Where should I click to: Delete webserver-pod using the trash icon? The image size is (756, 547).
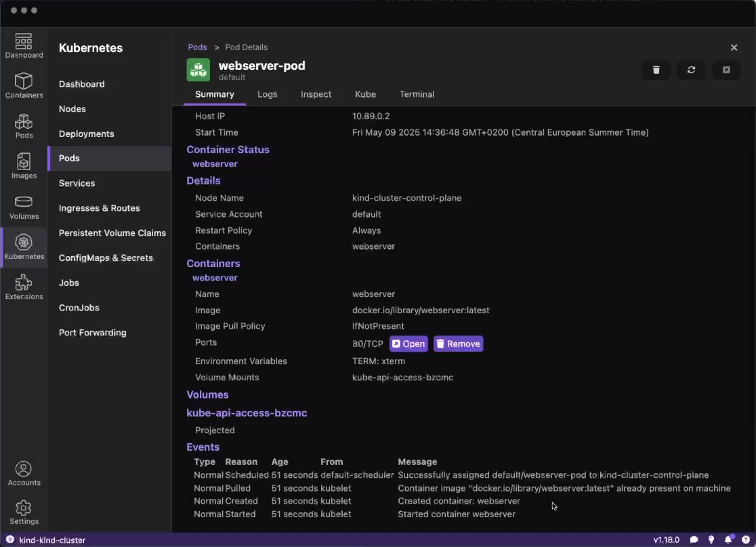655,70
